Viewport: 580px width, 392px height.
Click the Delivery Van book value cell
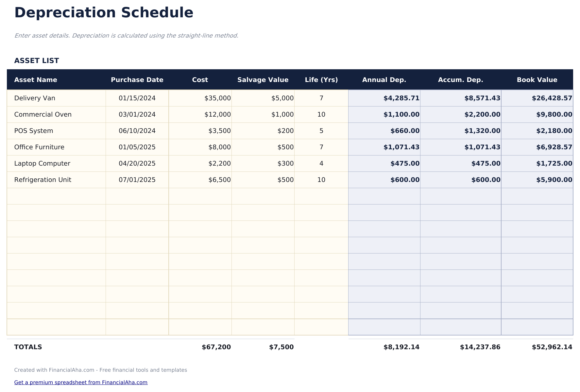point(537,98)
